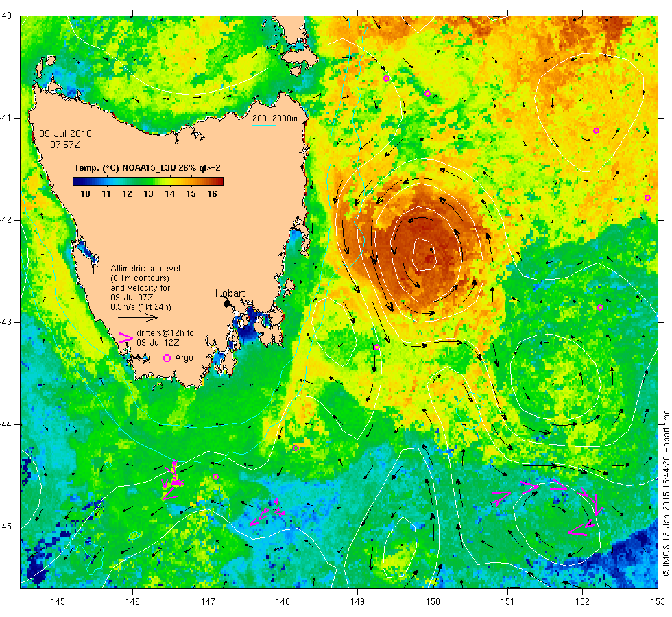
Task: Click the Argo float marker near 149.3E, 43.25S
Action: [376, 348]
